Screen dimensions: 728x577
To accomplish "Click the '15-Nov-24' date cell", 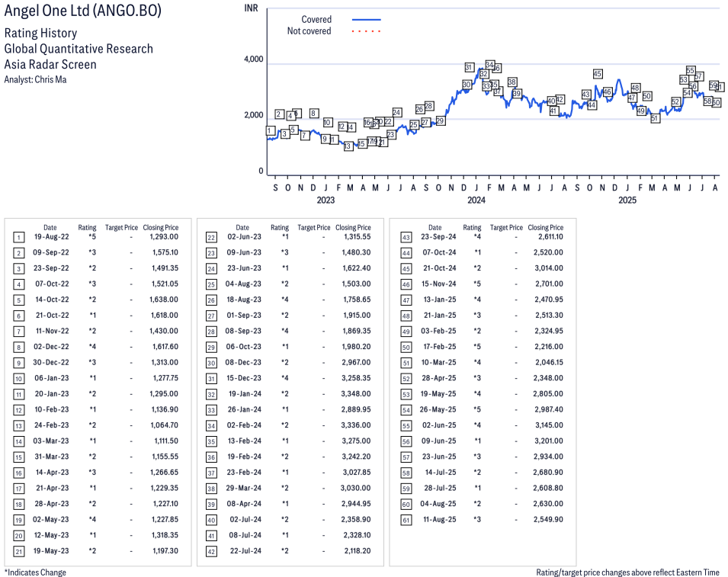I will (x=439, y=284).
